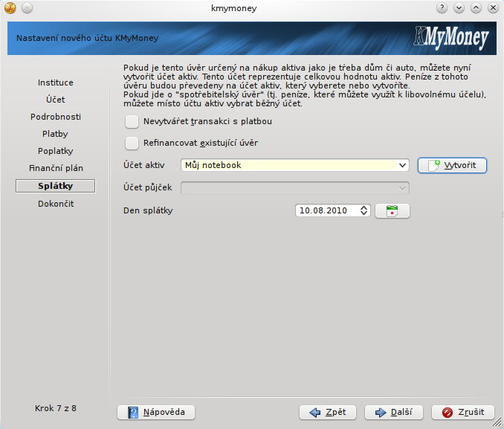
Task: Click the 'Den splátky' label
Action: [x=148, y=210]
